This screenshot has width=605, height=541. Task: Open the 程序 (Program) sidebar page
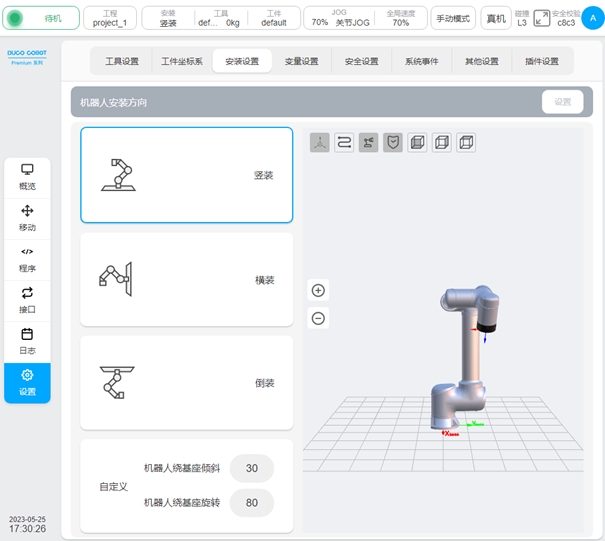pyautogui.click(x=27, y=259)
